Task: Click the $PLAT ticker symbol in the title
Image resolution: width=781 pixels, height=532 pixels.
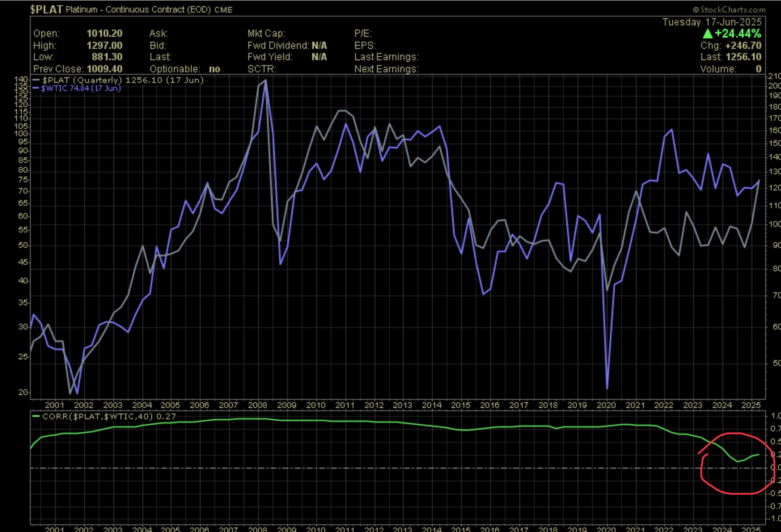Action: click(46, 9)
